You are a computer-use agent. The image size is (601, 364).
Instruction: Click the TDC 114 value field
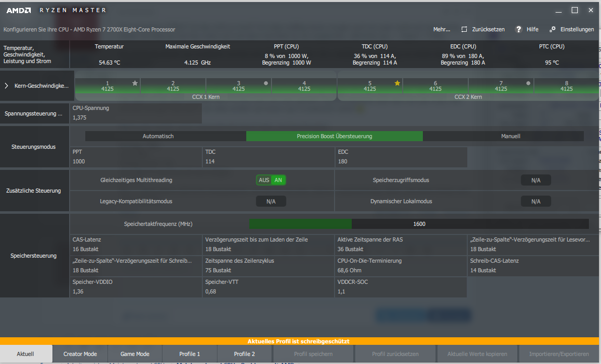click(x=268, y=157)
